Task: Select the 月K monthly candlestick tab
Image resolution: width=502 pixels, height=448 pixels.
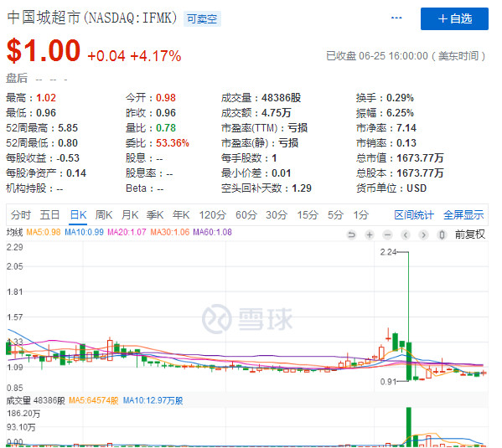Action: tap(130, 214)
